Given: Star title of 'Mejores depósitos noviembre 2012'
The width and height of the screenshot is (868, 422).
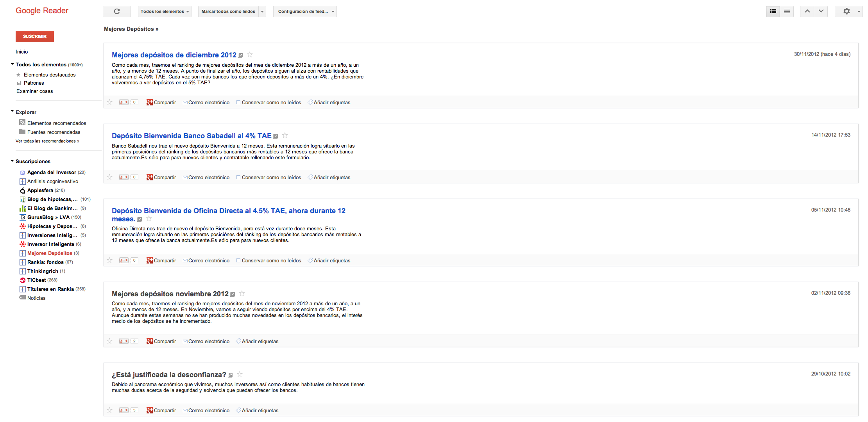Looking at the screenshot, I should point(242,294).
